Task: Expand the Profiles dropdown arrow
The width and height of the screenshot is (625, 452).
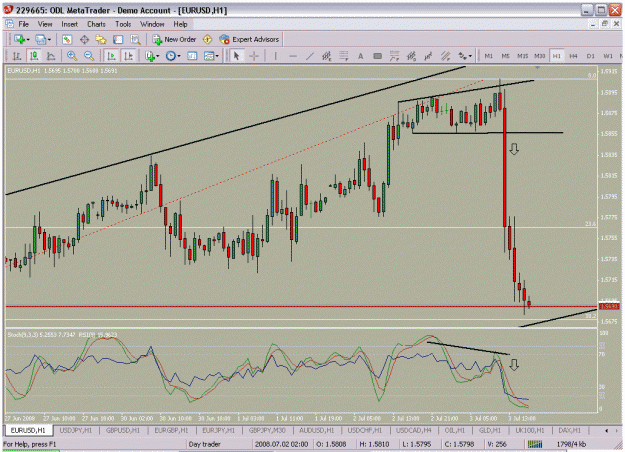Action: click(49, 39)
